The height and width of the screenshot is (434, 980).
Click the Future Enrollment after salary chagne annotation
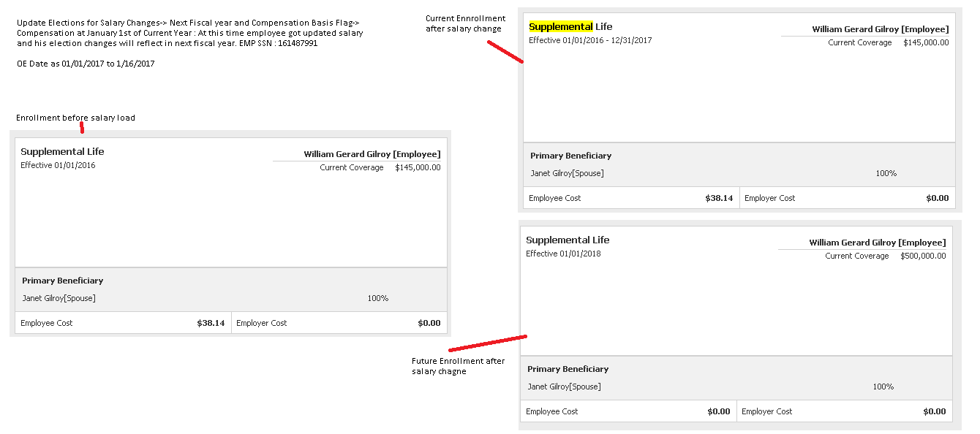[x=458, y=366]
